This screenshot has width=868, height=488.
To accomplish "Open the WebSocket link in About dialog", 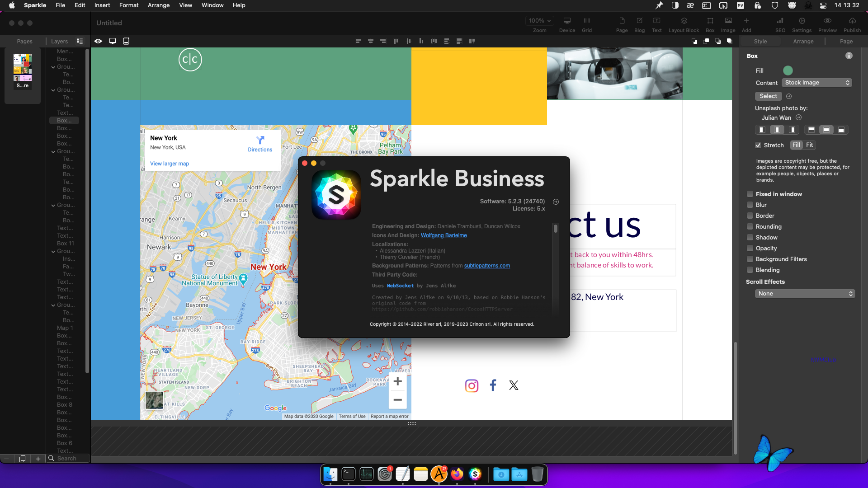I will (x=400, y=286).
